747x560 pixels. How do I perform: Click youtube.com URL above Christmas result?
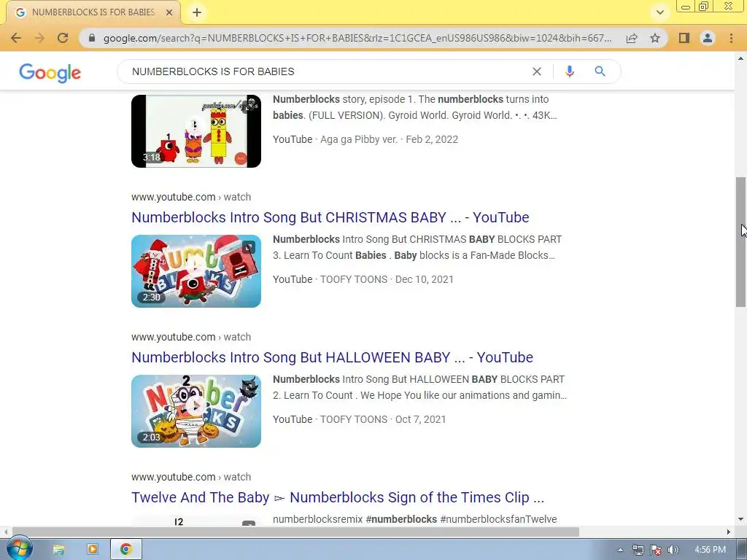[x=191, y=197]
